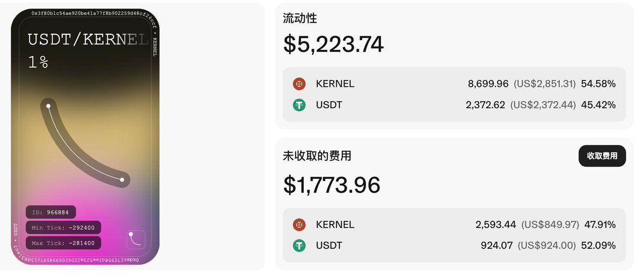The width and height of the screenshot is (644, 276).
Task: Click the 流动性 section heading
Action: tap(300, 18)
